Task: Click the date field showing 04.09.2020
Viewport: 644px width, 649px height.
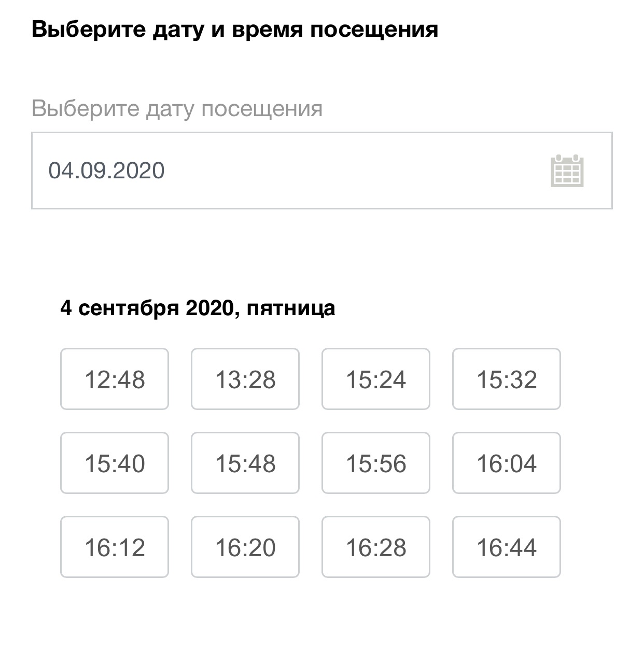Action: click(321, 171)
